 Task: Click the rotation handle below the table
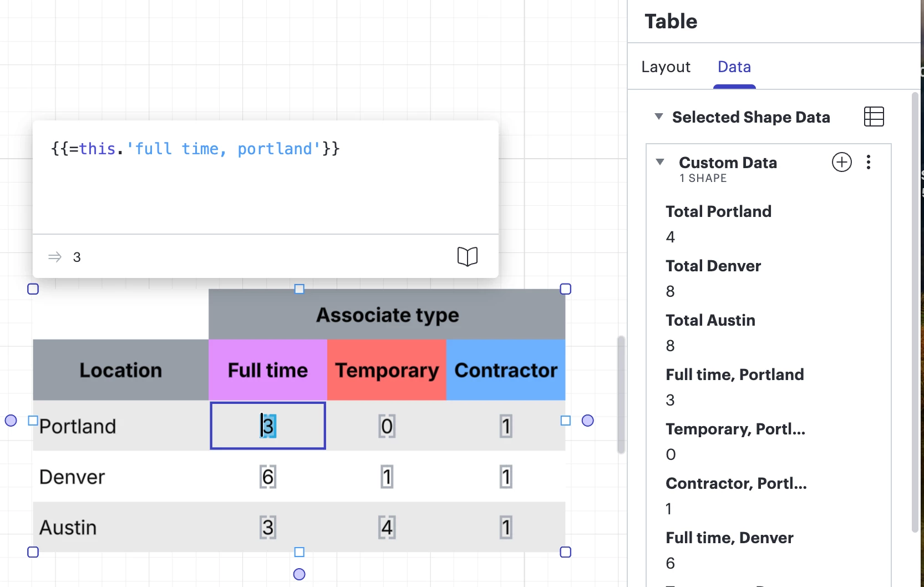[x=299, y=574]
